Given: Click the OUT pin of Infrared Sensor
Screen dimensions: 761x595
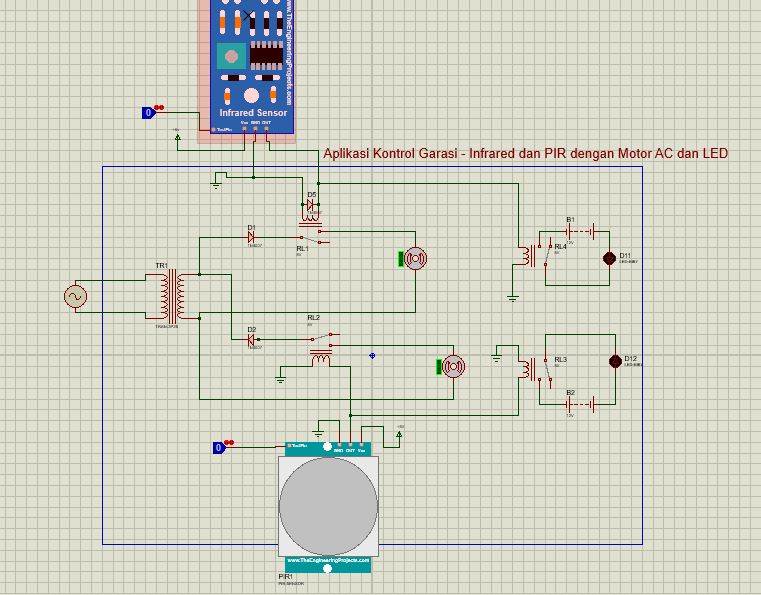Looking at the screenshot, I should (x=266, y=129).
